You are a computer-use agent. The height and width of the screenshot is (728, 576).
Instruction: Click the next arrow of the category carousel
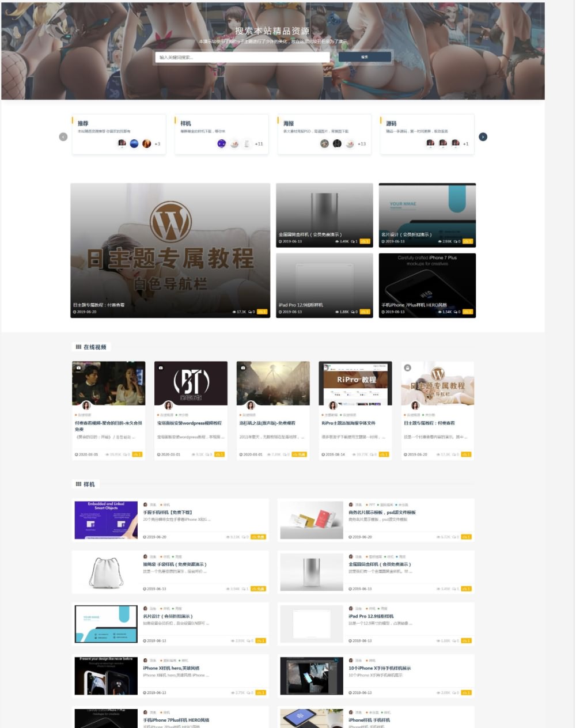tap(483, 136)
